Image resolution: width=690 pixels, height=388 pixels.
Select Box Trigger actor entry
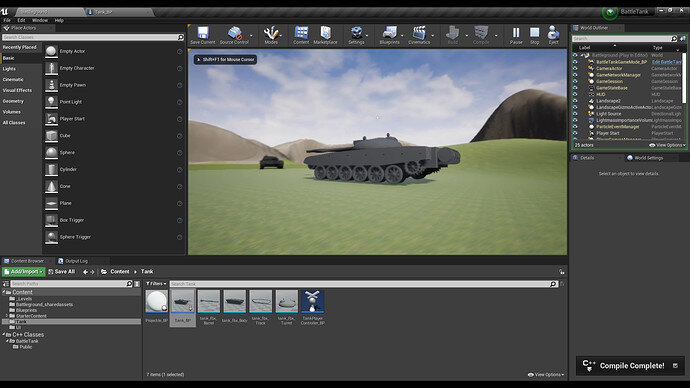[114, 220]
